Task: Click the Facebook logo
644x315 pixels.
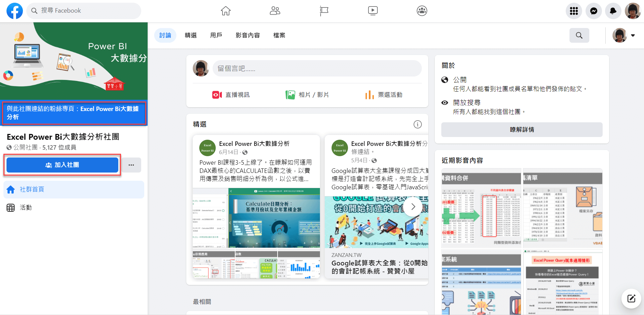Action: pos(15,11)
